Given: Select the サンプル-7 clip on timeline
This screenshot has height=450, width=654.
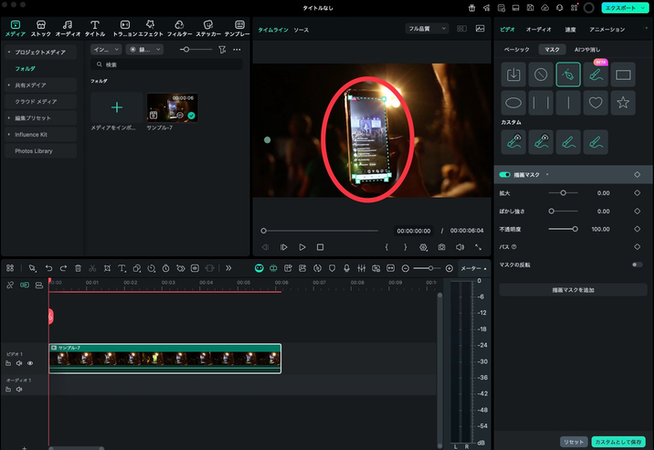Looking at the screenshot, I should tap(165, 358).
